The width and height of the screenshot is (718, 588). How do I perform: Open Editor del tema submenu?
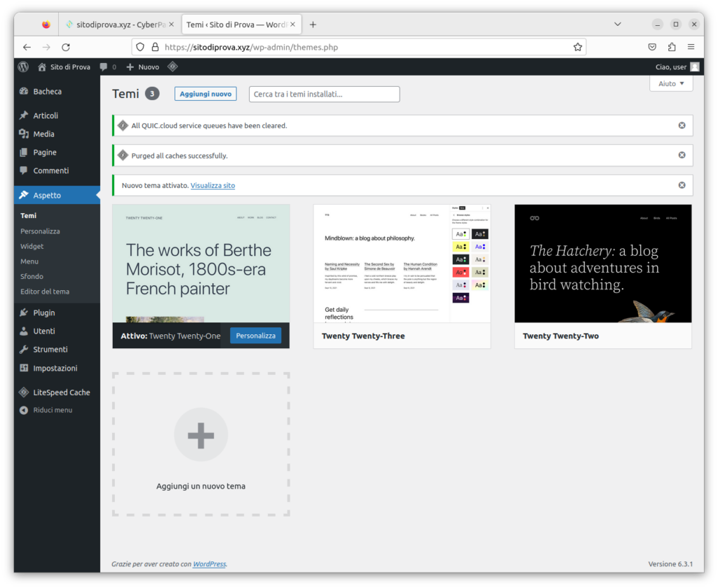45,292
